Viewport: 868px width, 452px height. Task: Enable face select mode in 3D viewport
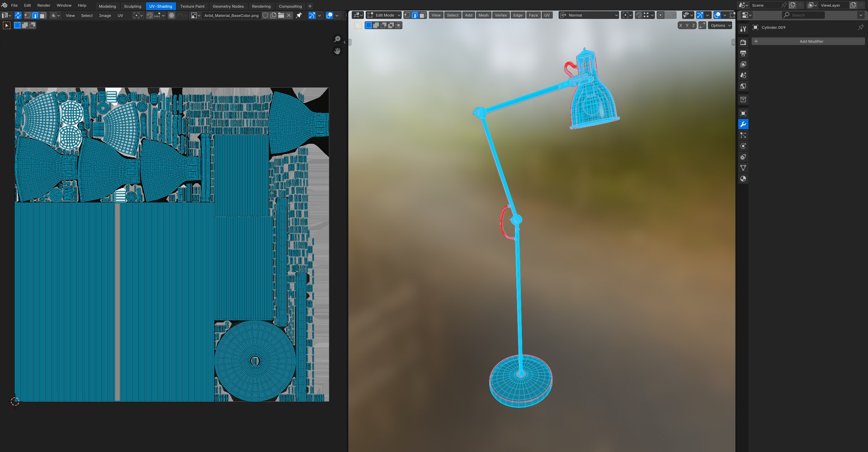pos(422,15)
